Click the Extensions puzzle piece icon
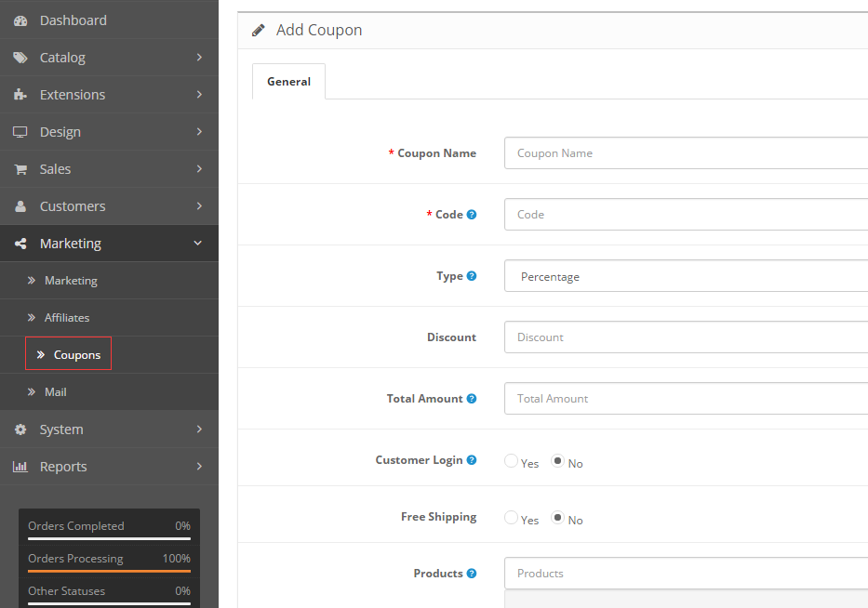 tap(20, 95)
